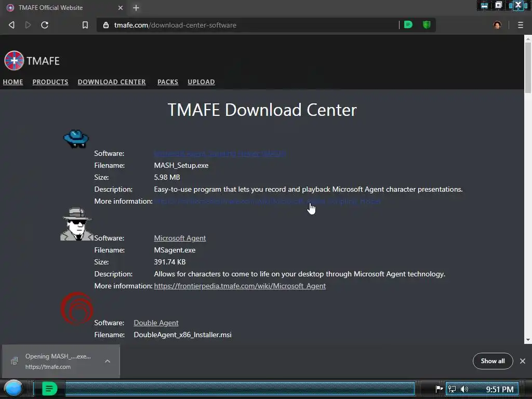Open the frontierpedia Microsoft_Agent wiki link
This screenshot has height=399, width=532.
(240, 286)
